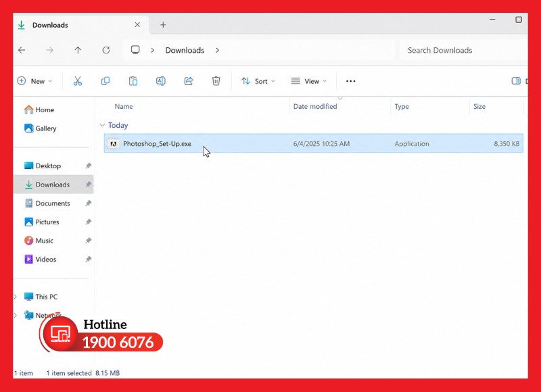This screenshot has width=541, height=392.
Task: Open the View dropdown menu
Action: click(308, 81)
